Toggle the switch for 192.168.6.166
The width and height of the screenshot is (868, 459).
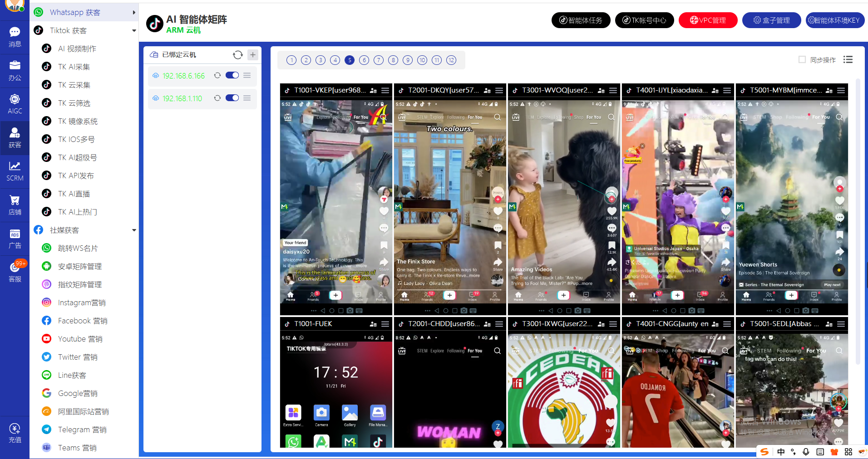pos(232,75)
